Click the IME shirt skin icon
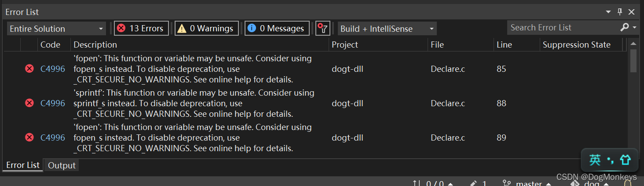The image size is (644, 186). point(625,160)
